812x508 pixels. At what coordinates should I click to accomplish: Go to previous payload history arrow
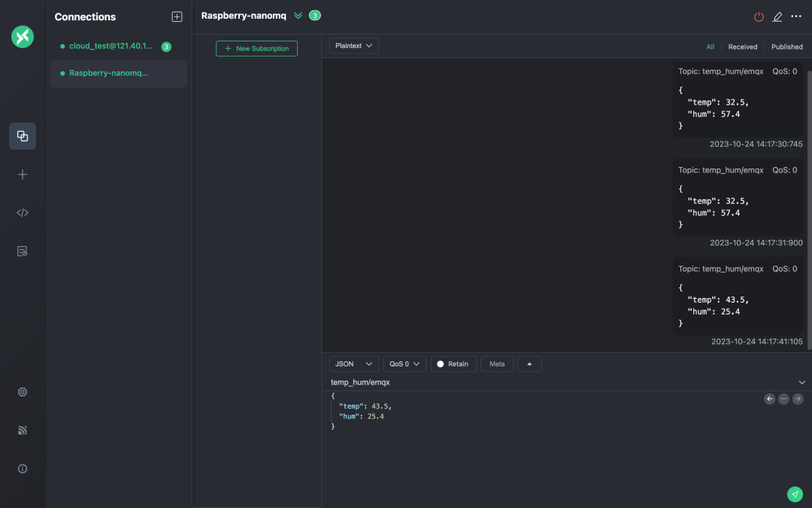coord(770,399)
